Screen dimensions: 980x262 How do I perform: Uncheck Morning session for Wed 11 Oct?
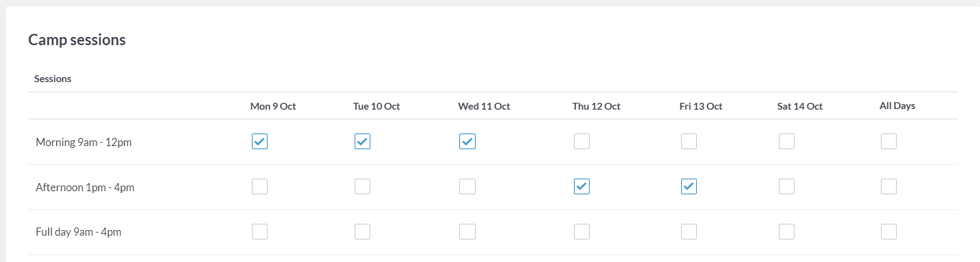[467, 142]
